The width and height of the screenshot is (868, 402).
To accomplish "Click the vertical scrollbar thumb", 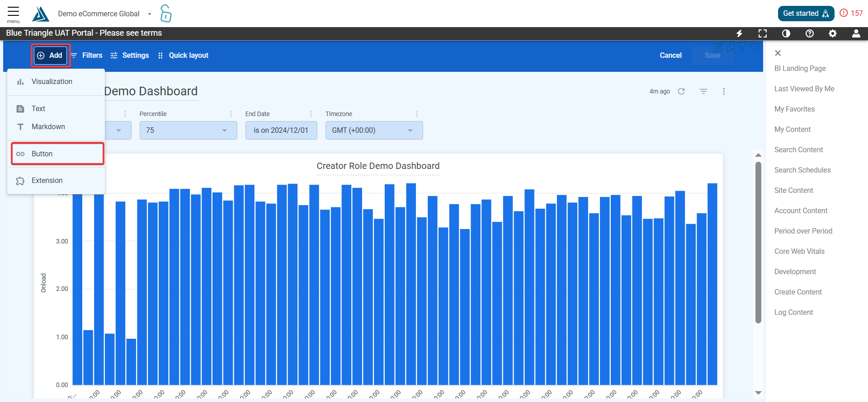I will point(758,243).
